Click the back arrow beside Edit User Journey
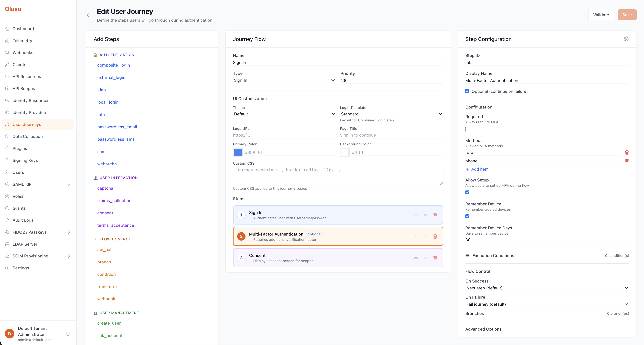 click(89, 15)
